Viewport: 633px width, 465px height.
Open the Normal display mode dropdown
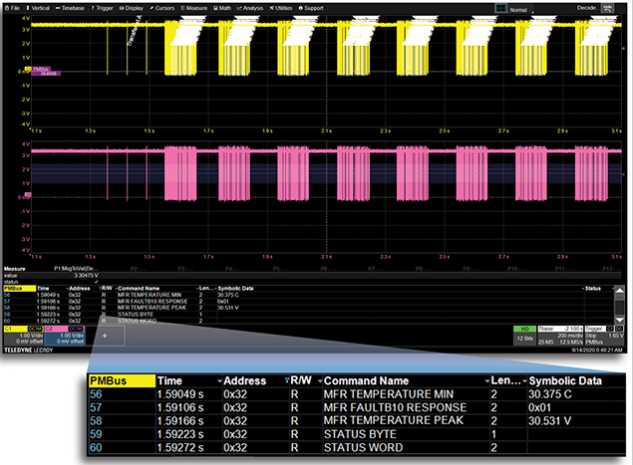tap(521, 10)
